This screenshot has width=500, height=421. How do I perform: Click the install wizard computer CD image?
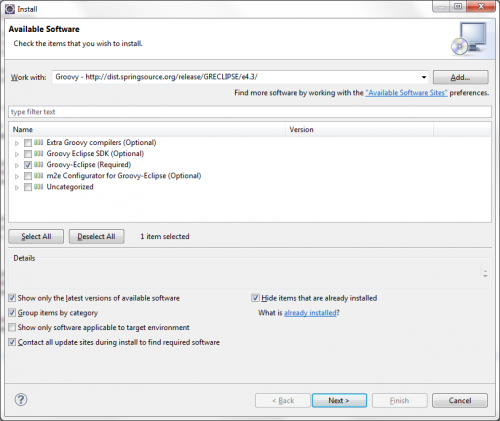click(x=470, y=39)
